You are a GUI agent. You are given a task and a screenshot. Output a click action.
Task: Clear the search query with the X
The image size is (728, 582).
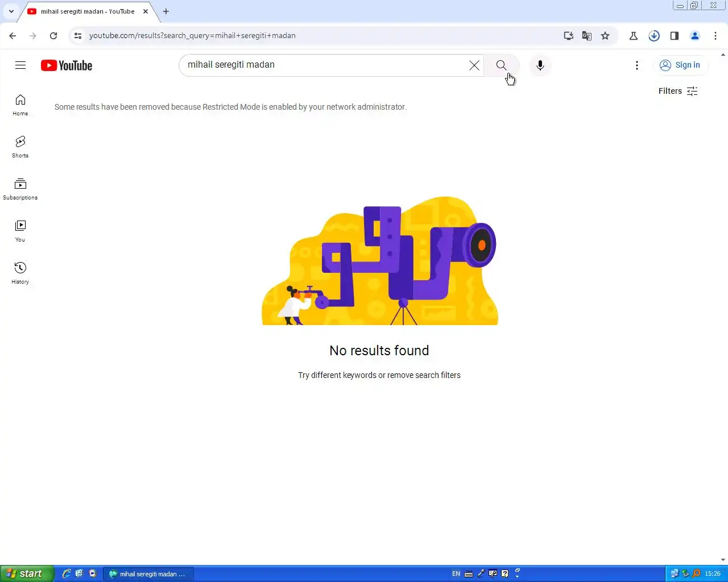click(474, 65)
